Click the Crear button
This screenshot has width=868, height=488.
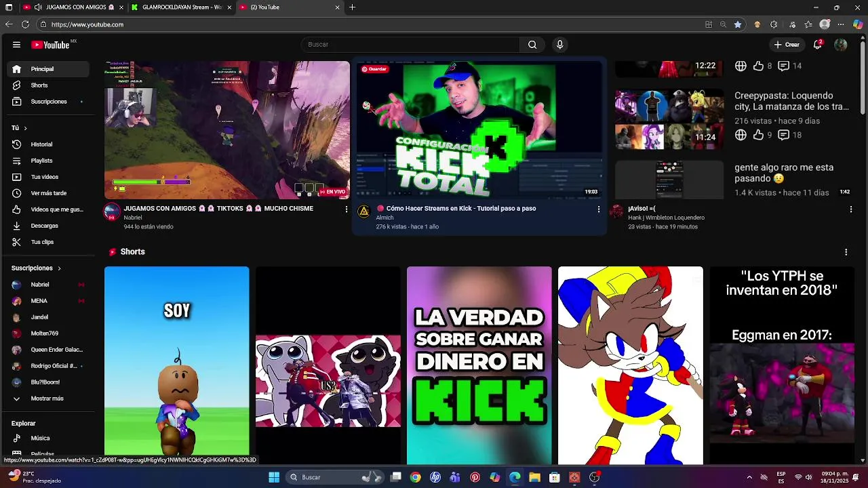[x=787, y=45]
